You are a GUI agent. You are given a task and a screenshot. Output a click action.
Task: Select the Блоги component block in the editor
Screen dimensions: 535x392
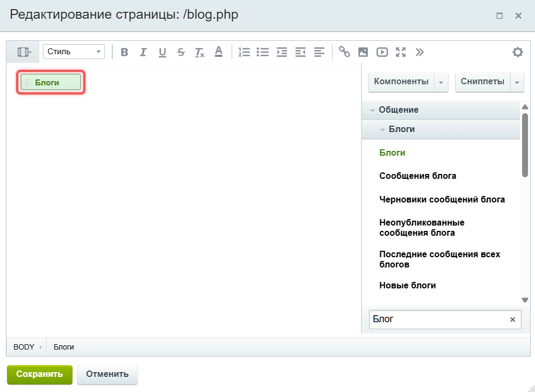click(51, 83)
